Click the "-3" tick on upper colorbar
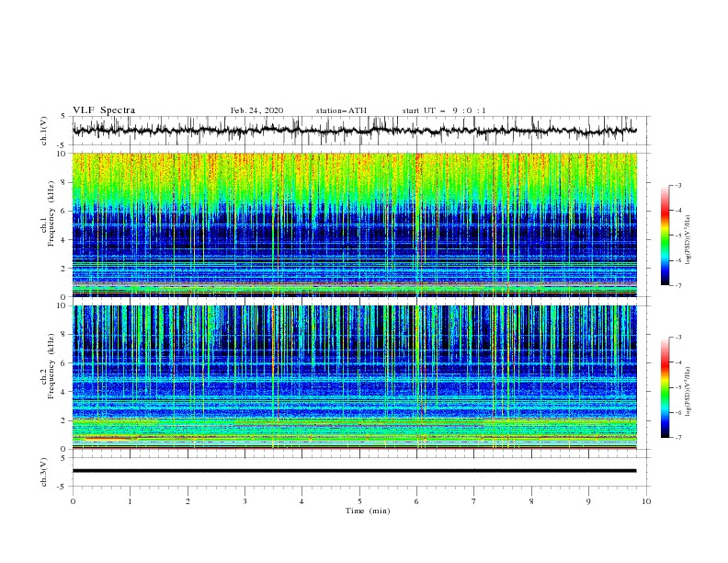The height and width of the screenshot is (563, 728). point(678,185)
